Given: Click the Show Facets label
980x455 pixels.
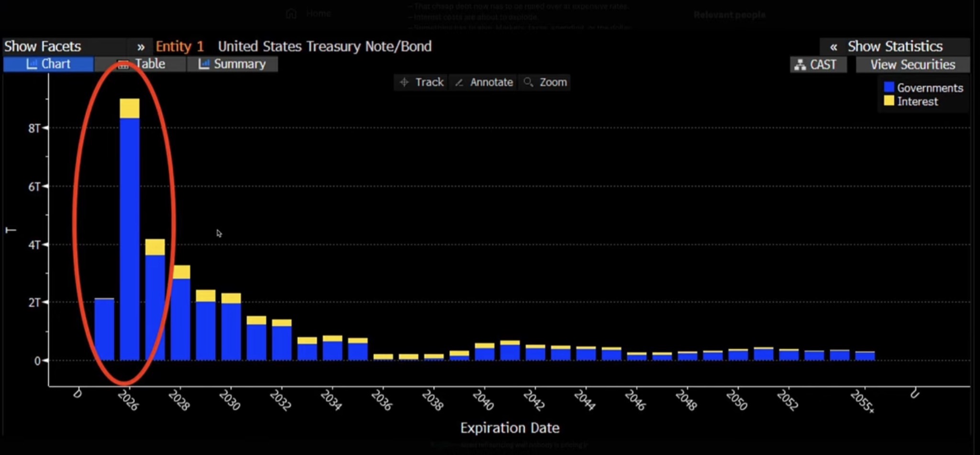Looking at the screenshot, I should click(43, 46).
